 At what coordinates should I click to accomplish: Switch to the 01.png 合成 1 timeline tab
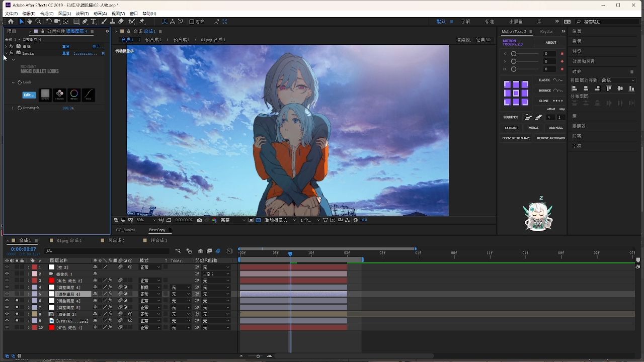(69, 241)
